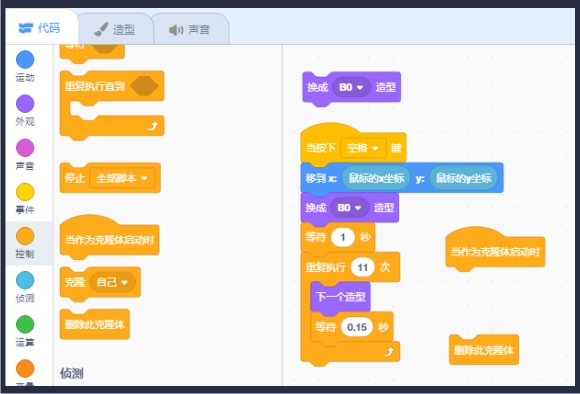Select the 声音 sound category circle

[x=25, y=148]
